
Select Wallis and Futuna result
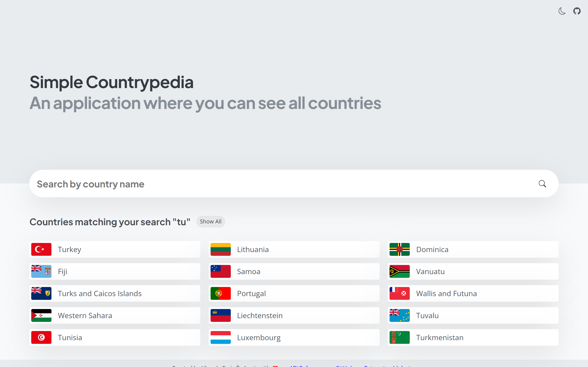pos(473,293)
